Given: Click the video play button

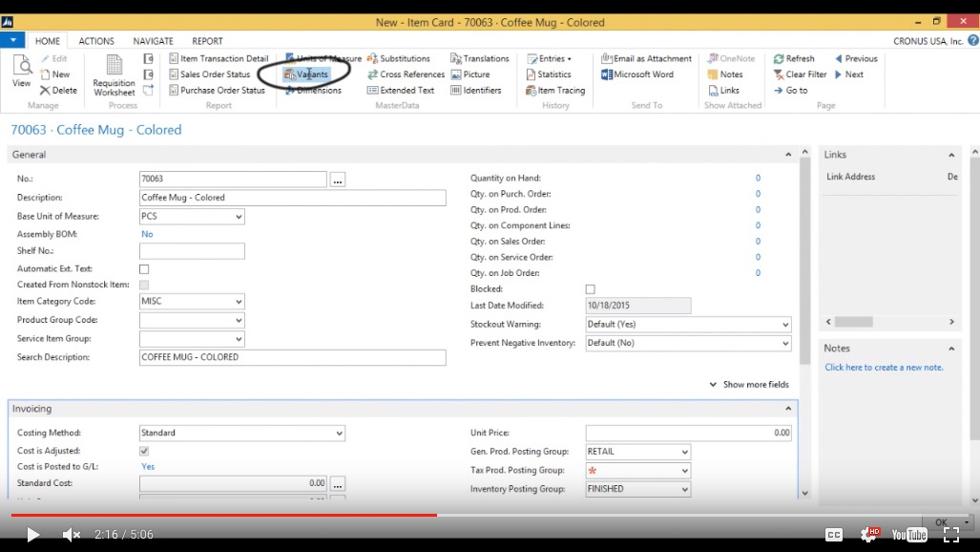Looking at the screenshot, I should [31, 535].
